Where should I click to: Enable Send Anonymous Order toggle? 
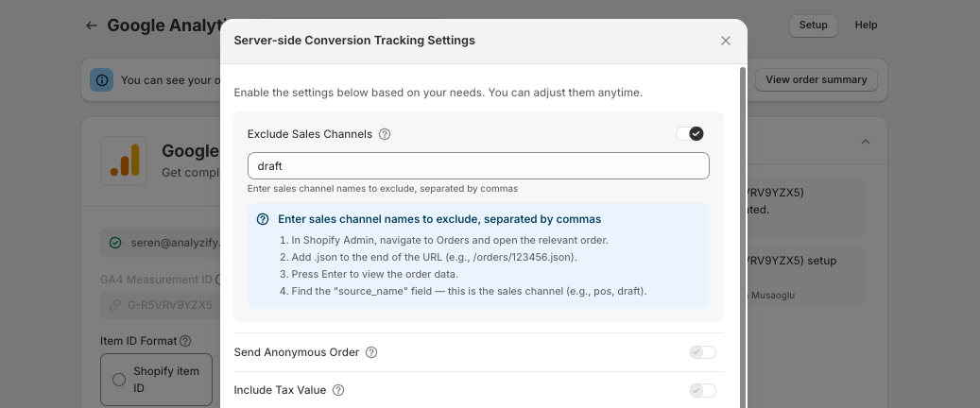tap(703, 352)
